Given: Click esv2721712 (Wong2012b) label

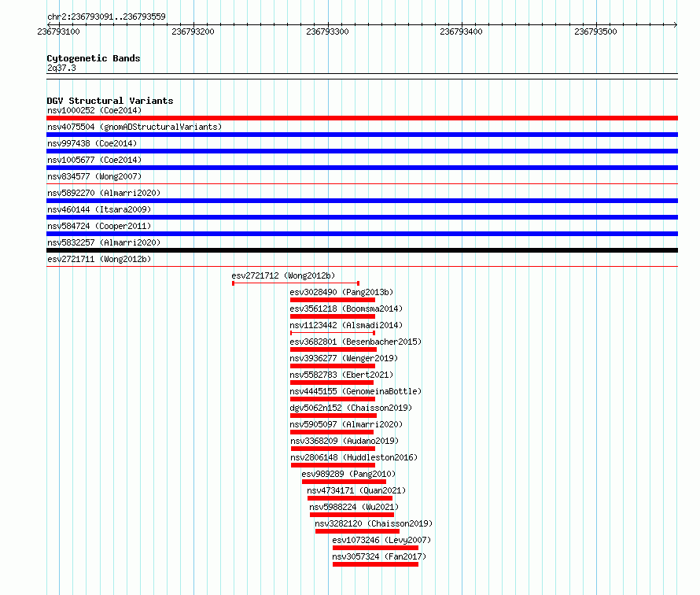Looking at the screenshot, I should 283,275.
